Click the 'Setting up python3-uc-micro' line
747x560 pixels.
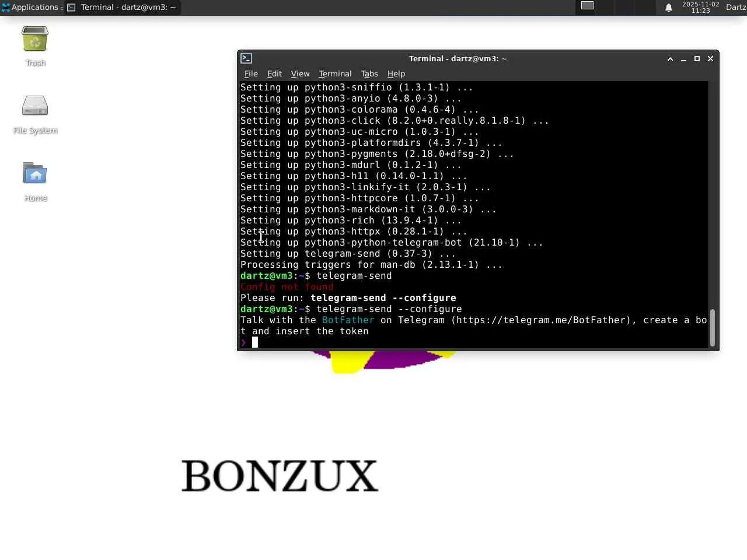pos(360,132)
